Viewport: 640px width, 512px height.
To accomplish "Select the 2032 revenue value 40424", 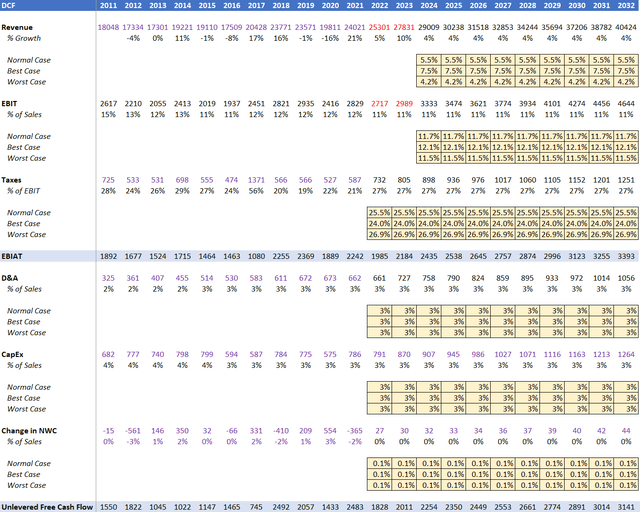I will tap(626, 27).
